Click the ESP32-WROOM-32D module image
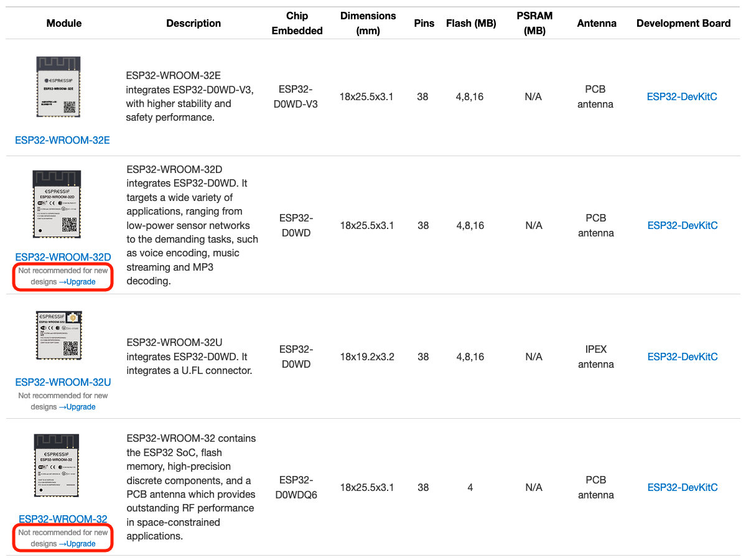746x560 pixels. pyautogui.click(x=57, y=204)
